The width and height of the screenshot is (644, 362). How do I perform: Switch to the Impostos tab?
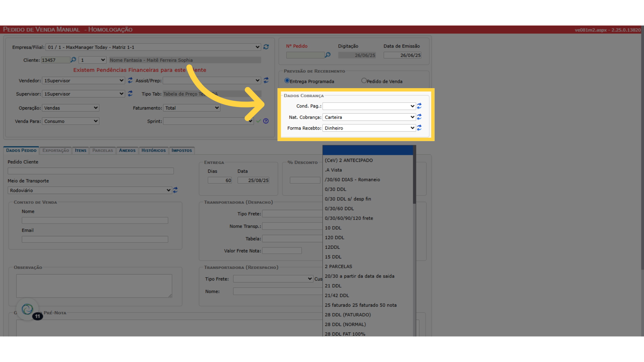point(182,150)
